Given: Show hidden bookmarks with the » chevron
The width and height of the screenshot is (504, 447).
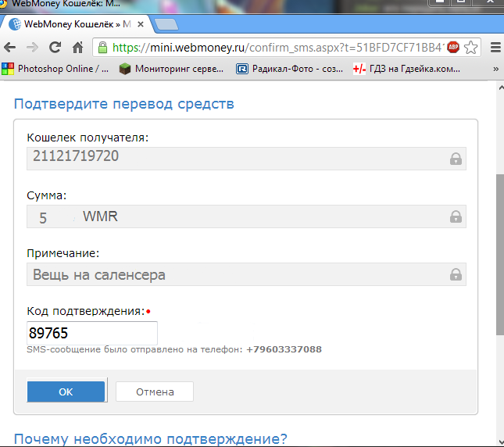Looking at the screenshot, I should click(495, 69).
